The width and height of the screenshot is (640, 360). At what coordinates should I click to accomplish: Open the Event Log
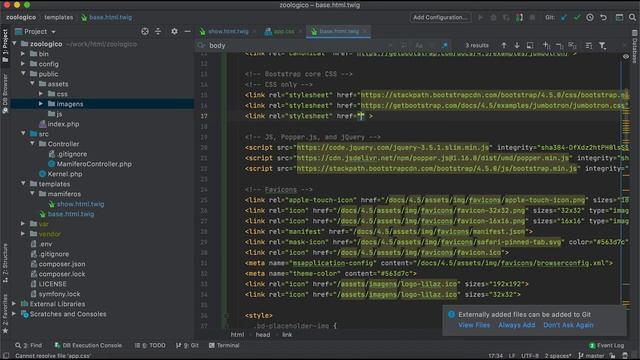coord(607,345)
